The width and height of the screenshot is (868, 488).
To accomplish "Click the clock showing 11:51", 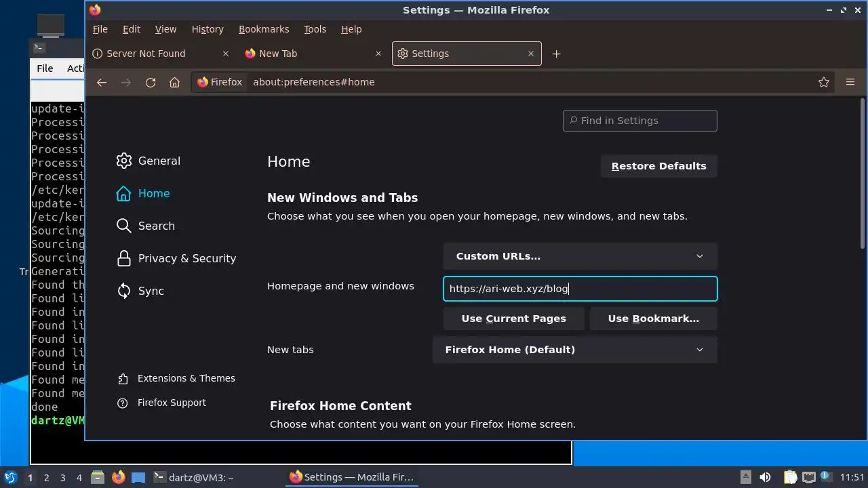I will [x=852, y=477].
